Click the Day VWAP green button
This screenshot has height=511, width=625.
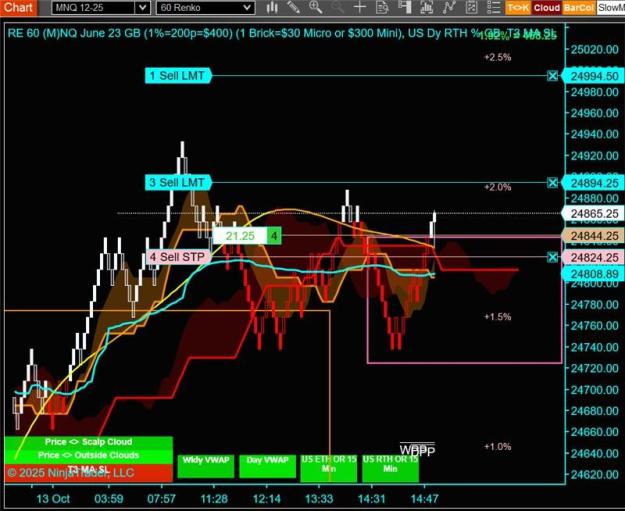[267, 466]
